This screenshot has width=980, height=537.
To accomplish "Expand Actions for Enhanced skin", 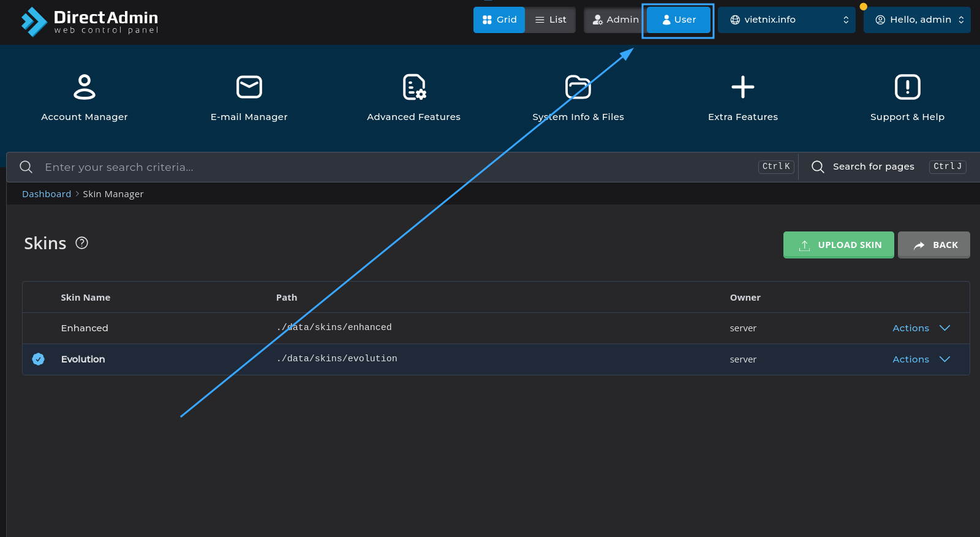I will tap(911, 328).
